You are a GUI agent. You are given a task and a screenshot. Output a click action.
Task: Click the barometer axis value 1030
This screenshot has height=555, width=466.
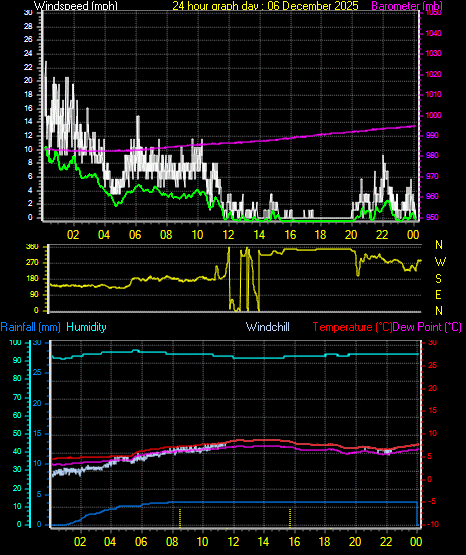(x=433, y=53)
